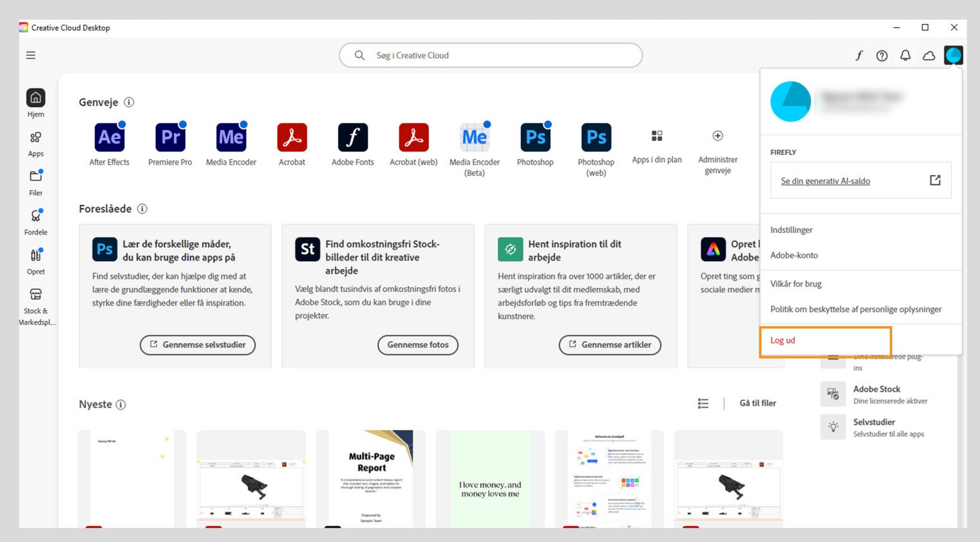Show info for Foreslåede section
980x542 pixels.
[x=142, y=208]
